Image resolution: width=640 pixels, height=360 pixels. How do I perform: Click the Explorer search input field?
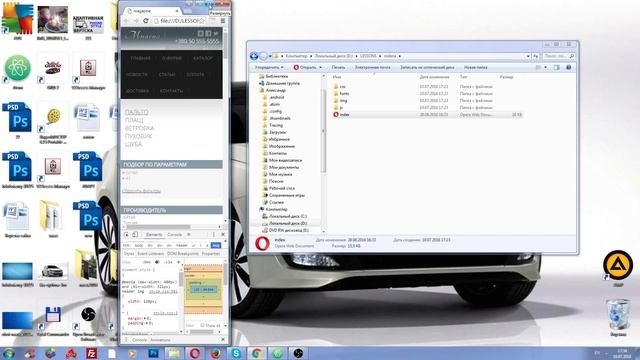click(x=559, y=56)
